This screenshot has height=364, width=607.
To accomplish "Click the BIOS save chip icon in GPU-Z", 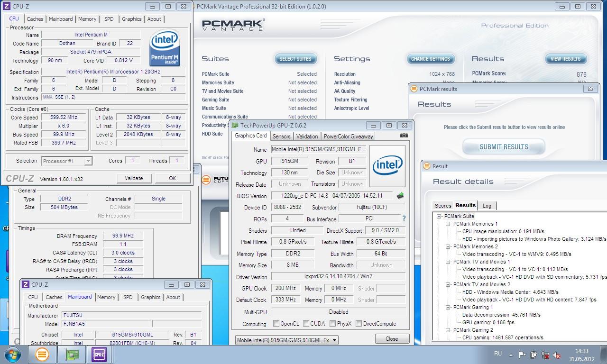I will tap(400, 196).
